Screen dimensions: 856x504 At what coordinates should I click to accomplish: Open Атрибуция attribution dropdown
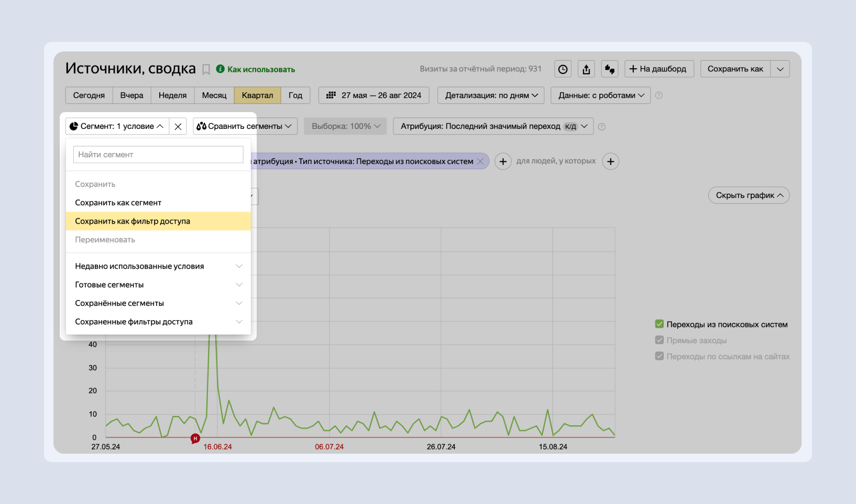pos(493,126)
